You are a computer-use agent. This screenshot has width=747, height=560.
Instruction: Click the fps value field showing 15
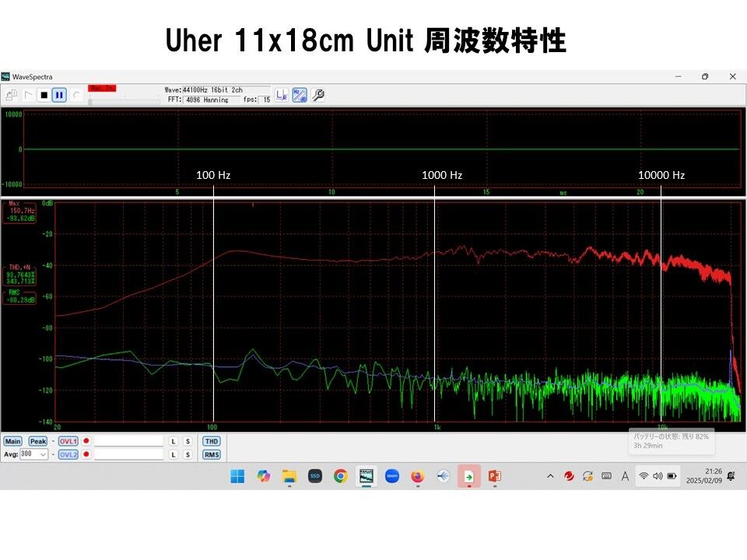266,100
